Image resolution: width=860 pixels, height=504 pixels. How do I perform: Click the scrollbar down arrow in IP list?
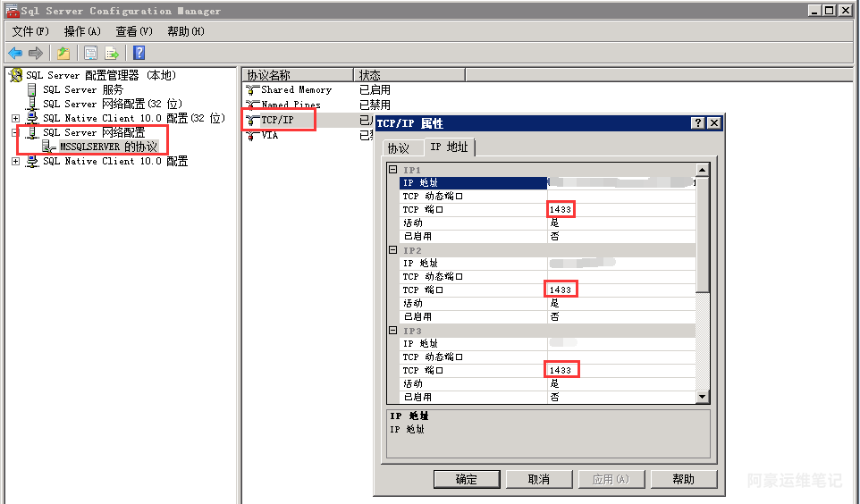click(702, 397)
